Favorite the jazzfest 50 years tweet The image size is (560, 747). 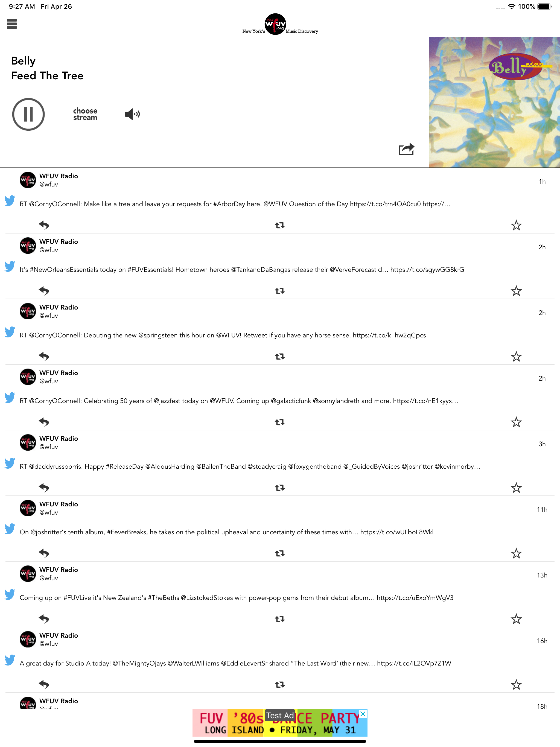[516, 422]
